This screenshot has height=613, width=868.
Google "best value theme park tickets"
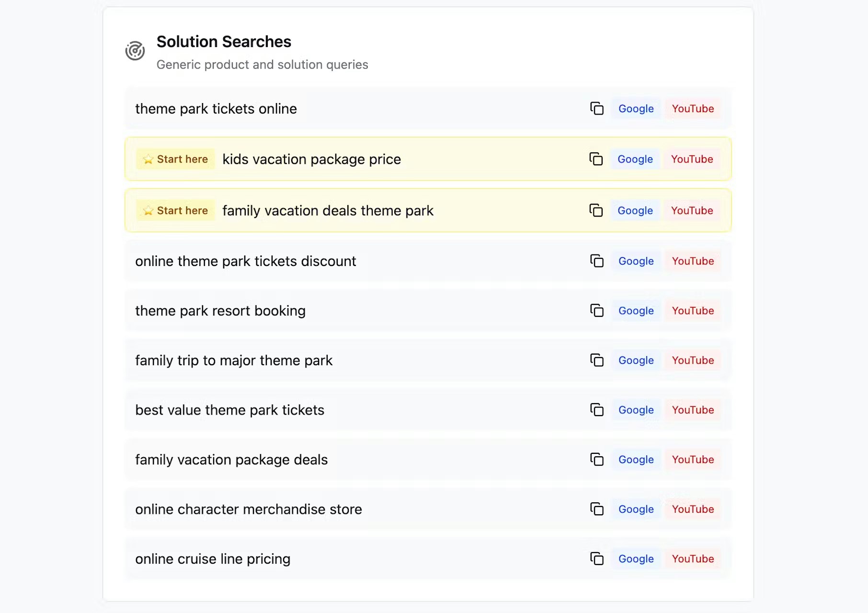(x=636, y=410)
